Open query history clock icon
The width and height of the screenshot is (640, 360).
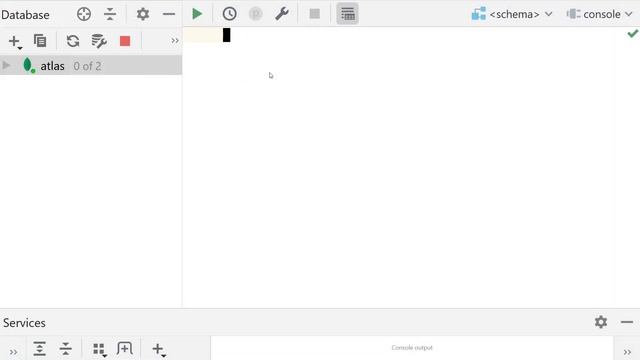229,14
